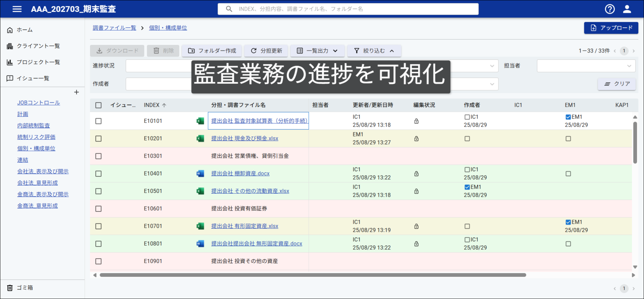Viewport: 644px width, 299px height.
Task: Toggle the select-all checkbox in the table header
Action: point(98,105)
